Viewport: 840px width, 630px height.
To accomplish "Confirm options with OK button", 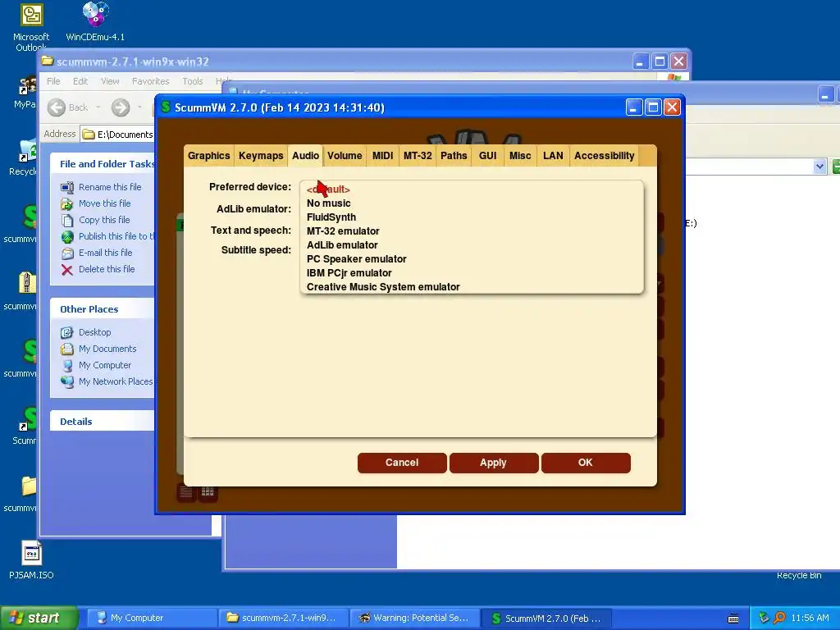I will (586, 463).
